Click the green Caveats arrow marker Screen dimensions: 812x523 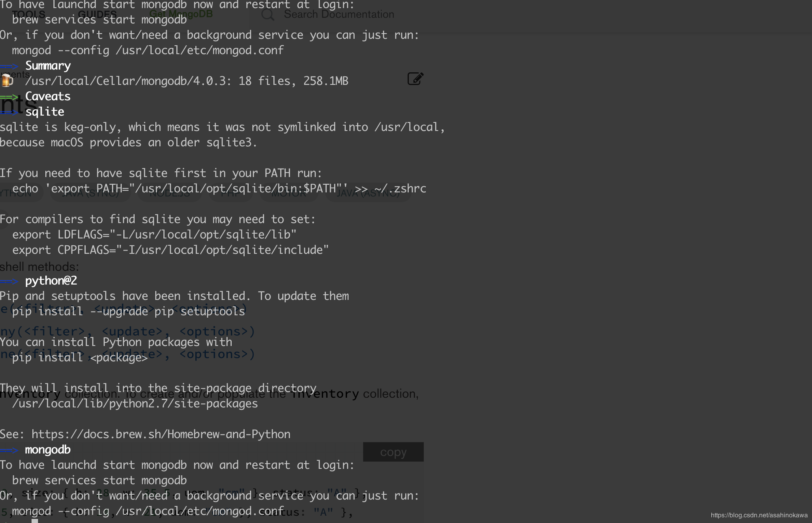[x=9, y=97]
